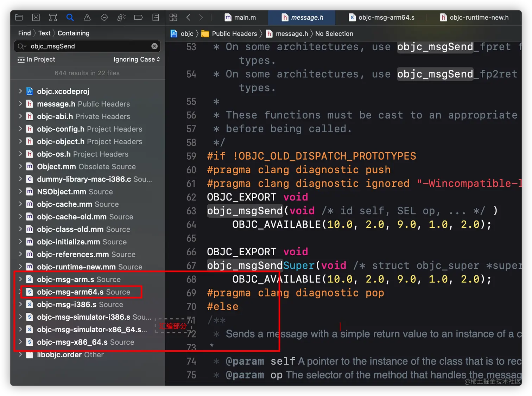Select objc-references.mm result row
The height and width of the screenshot is (396, 532).
[88, 254]
